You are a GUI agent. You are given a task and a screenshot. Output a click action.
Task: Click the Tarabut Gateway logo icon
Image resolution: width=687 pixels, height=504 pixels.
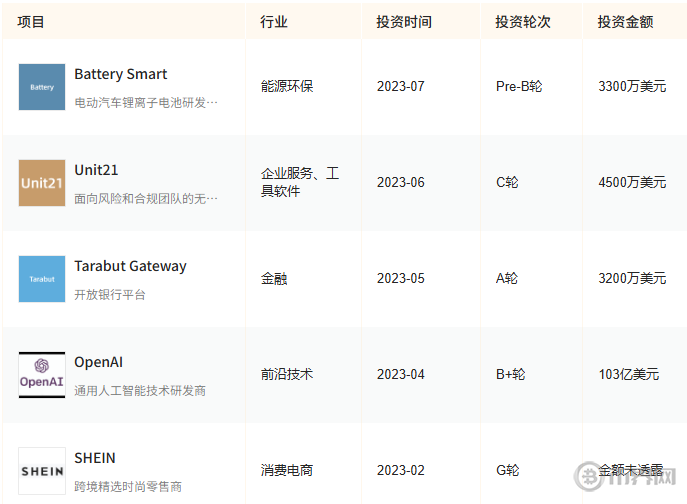42,279
